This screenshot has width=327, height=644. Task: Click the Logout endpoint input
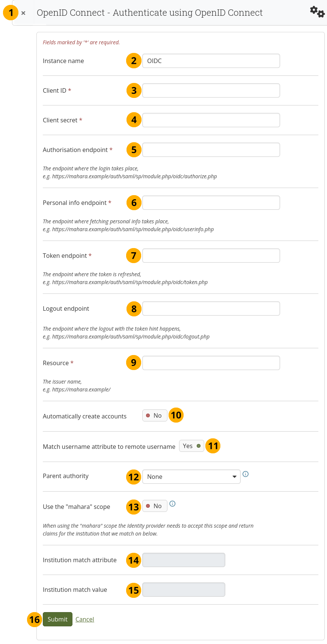[211, 308]
